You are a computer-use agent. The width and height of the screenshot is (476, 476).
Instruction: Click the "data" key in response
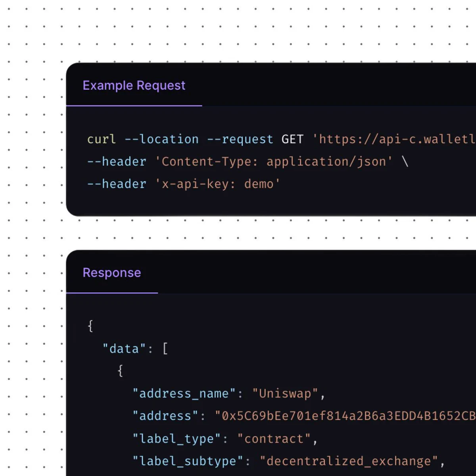click(124, 349)
